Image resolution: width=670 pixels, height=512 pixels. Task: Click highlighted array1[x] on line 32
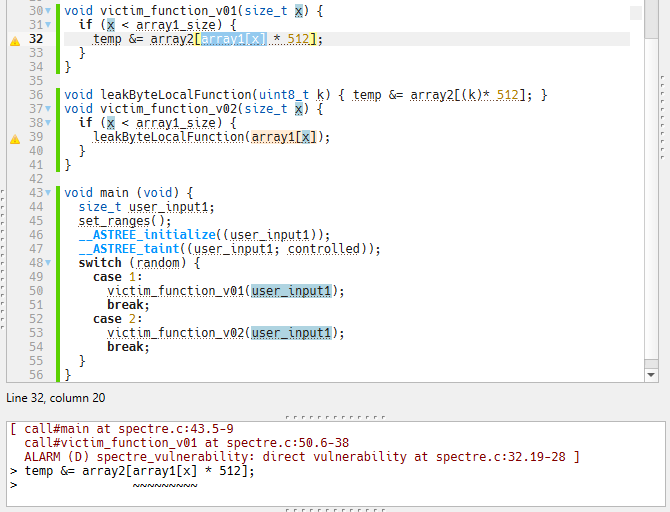(x=234, y=39)
